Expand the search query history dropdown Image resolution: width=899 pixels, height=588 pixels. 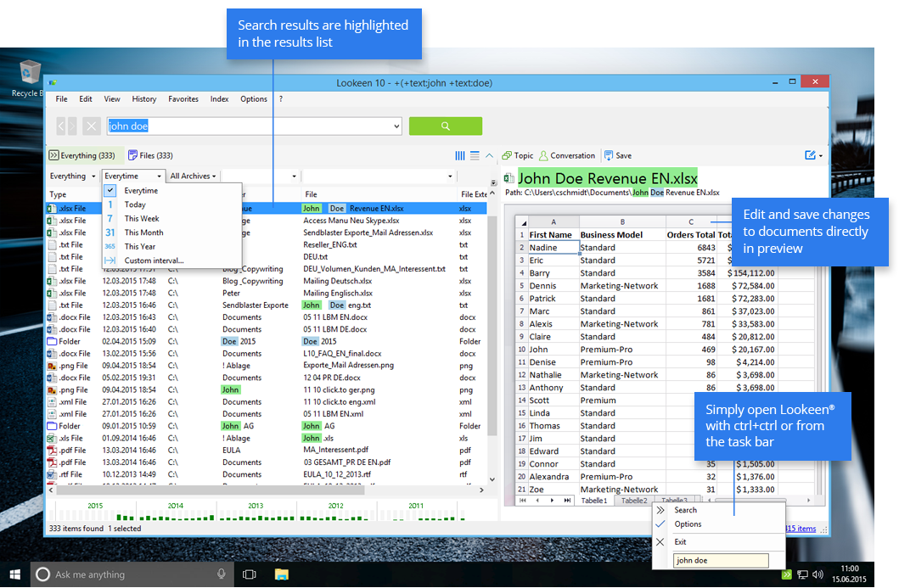click(x=397, y=126)
